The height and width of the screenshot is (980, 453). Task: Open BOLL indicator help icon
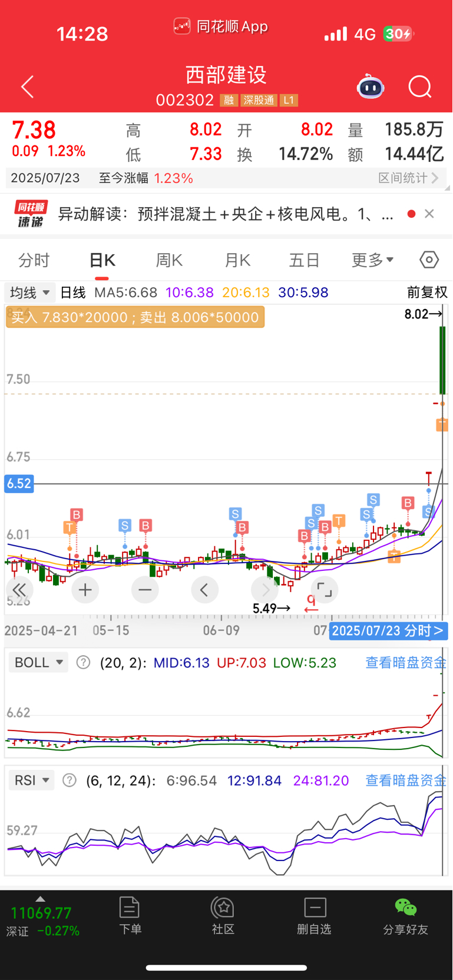tap(84, 663)
